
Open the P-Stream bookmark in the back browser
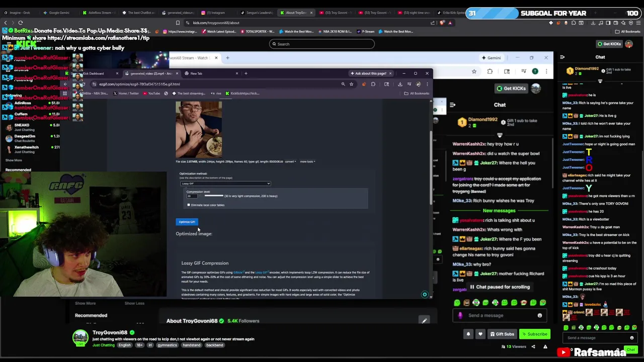tap(366, 32)
